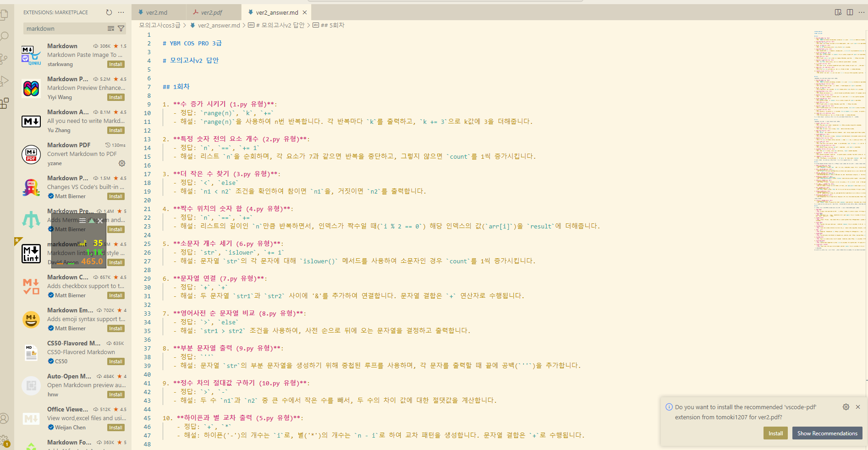Viewport: 868px width, 450px height.
Task: Install CS50-Flavored Markdown extension
Action: pos(116,361)
